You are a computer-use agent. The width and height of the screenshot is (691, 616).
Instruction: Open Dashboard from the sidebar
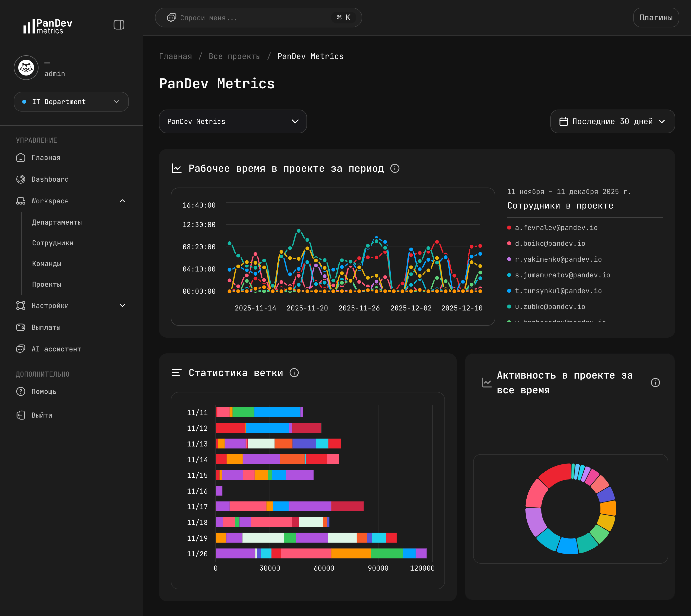point(50,179)
